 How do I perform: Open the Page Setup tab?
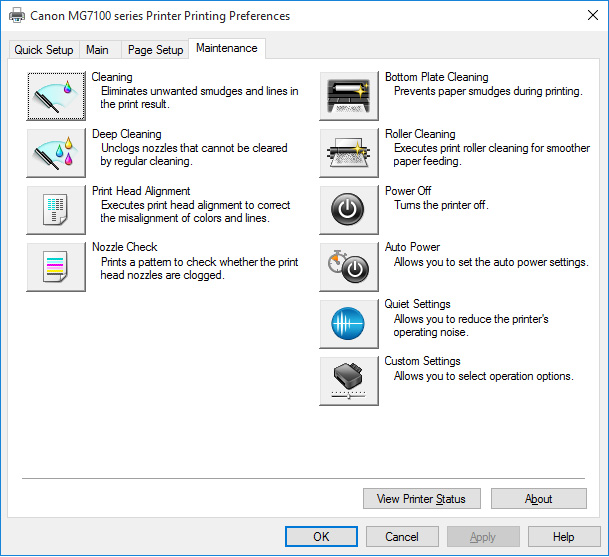tap(155, 50)
